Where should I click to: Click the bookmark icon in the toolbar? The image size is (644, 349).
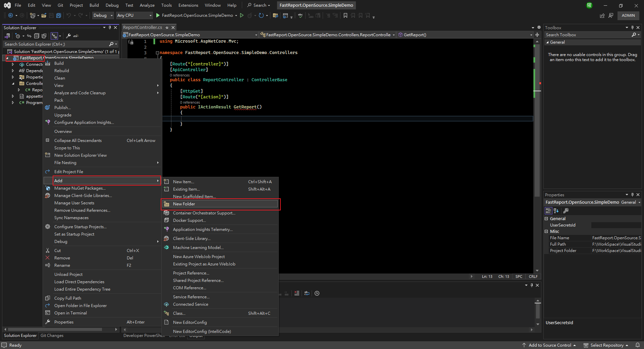pos(345,15)
